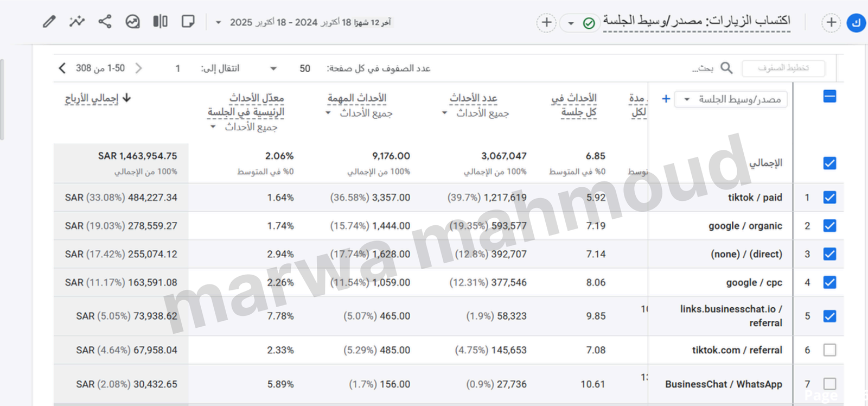Check the tiktok.com / referral row checkbox
The image size is (868, 406).
coord(829,350)
